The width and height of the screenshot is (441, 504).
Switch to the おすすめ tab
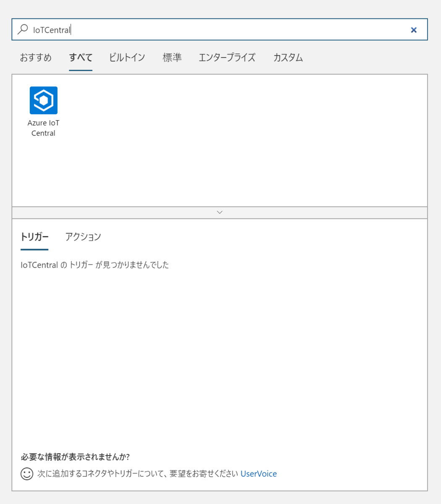(x=36, y=58)
